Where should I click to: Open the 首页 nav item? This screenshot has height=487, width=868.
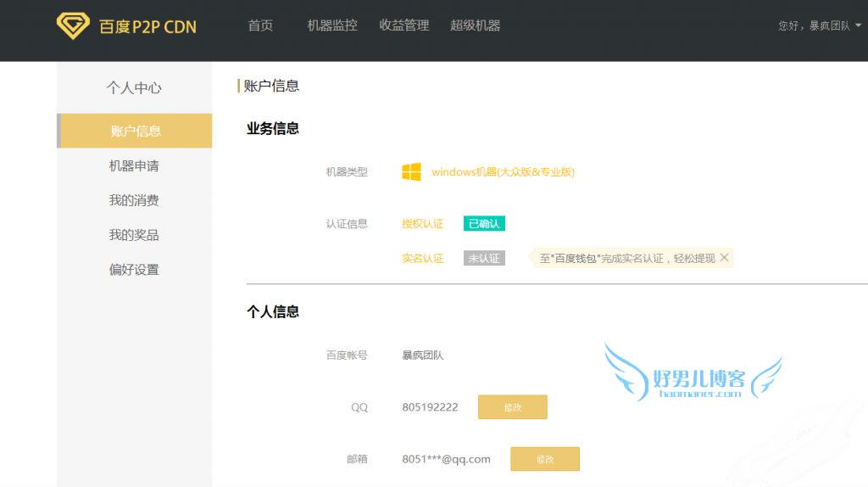point(260,25)
